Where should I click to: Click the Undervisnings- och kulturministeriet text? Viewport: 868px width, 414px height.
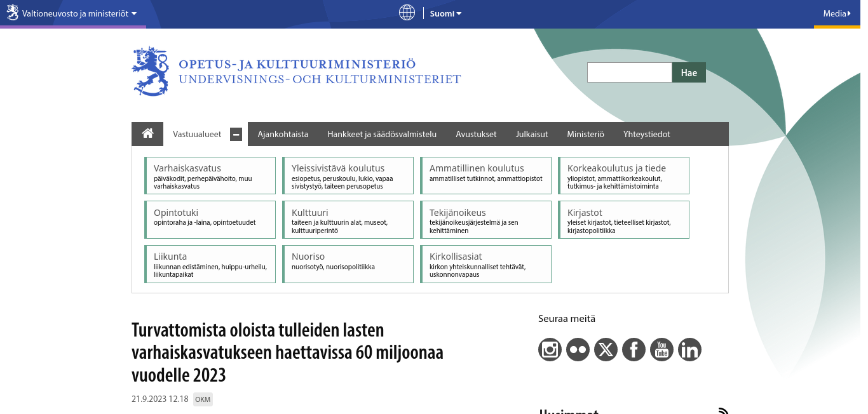click(x=320, y=79)
